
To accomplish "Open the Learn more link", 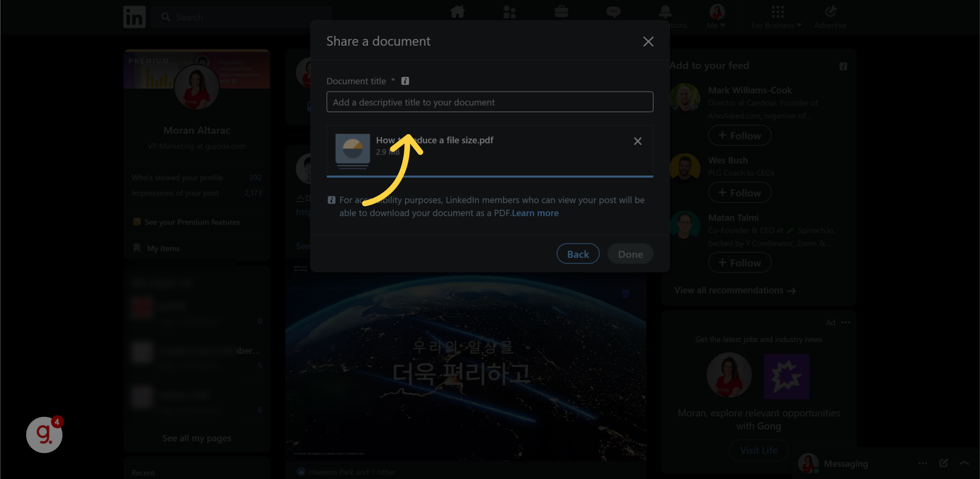I will pyautogui.click(x=535, y=213).
